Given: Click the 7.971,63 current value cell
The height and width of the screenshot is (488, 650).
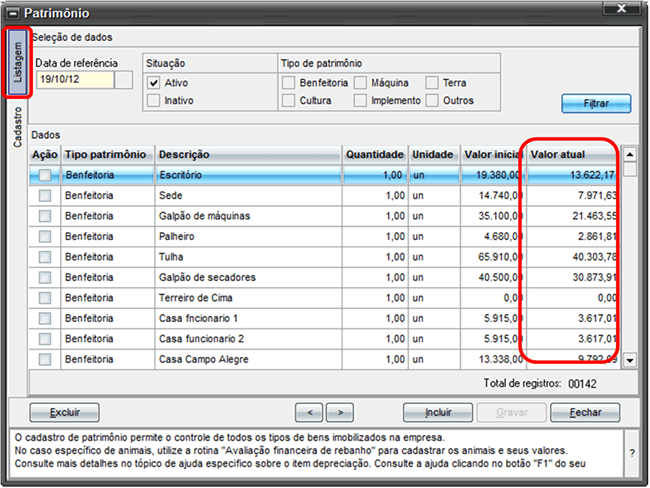Looking at the screenshot, I should click(574, 195).
